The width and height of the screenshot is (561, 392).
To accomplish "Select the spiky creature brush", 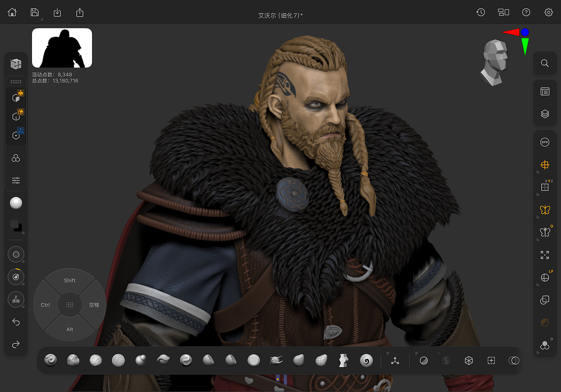I will pyautogui.click(x=276, y=360).
